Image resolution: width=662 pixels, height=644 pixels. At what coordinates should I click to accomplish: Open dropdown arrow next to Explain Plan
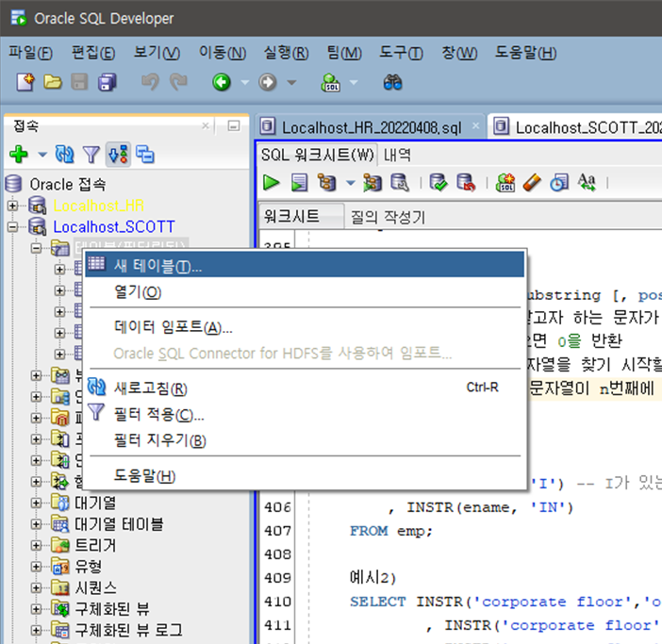tap(350, 183)
